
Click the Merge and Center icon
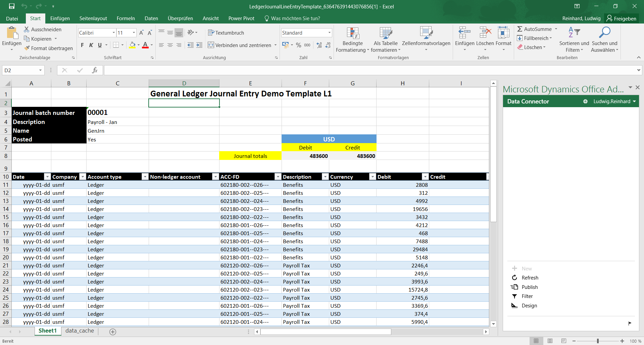point(211,45)
